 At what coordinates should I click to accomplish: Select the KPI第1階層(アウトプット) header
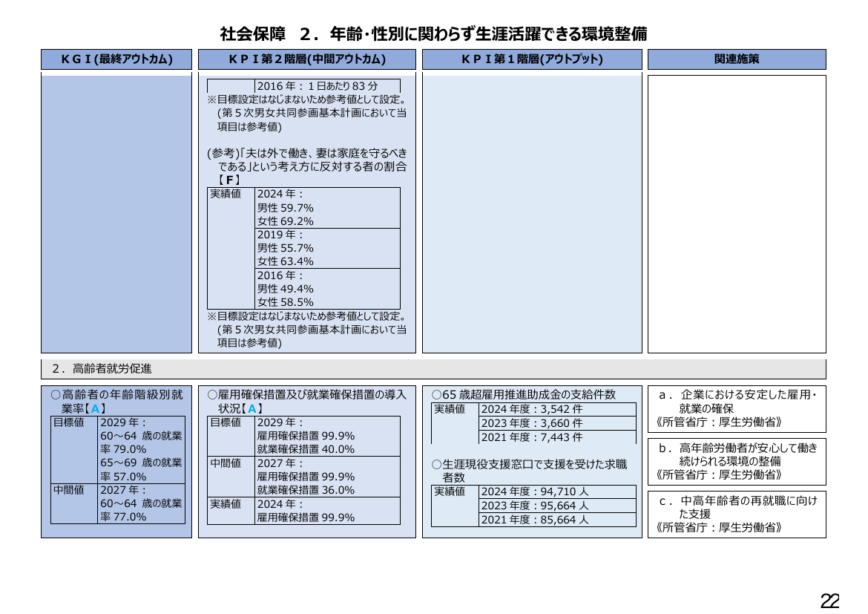pyautogui.click(x=532, y=59)
